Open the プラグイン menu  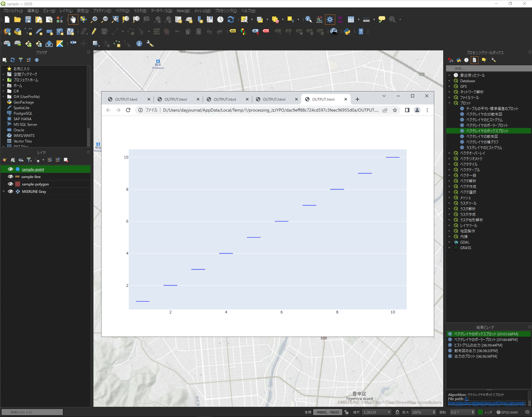pyautogui.click(x=102, y=11)
